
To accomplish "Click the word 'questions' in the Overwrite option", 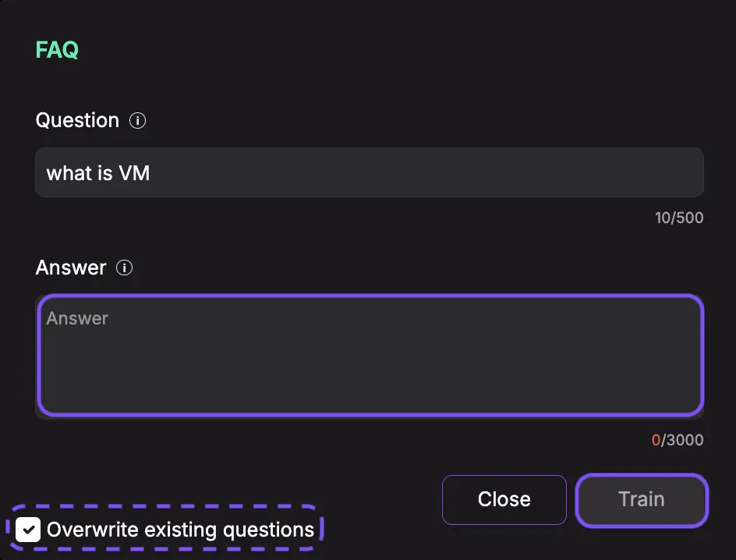I will [x=268, y=530].
